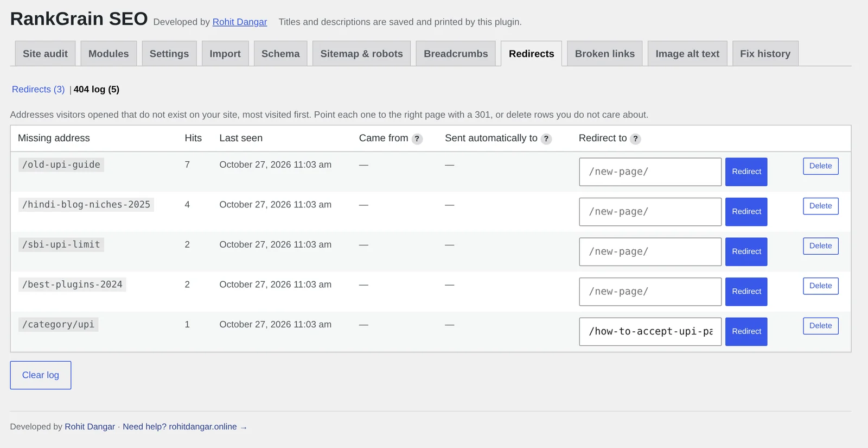Viewport: 868px width, 448px height.
Task: Focus Redirect to field for /sbi-upi-limit
Action: coord(650,252)
